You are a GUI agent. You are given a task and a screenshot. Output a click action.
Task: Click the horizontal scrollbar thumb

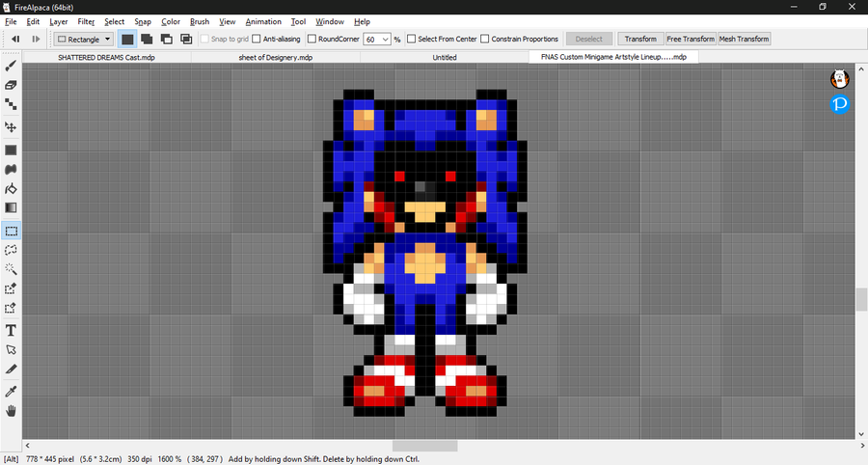pos(425,446)
